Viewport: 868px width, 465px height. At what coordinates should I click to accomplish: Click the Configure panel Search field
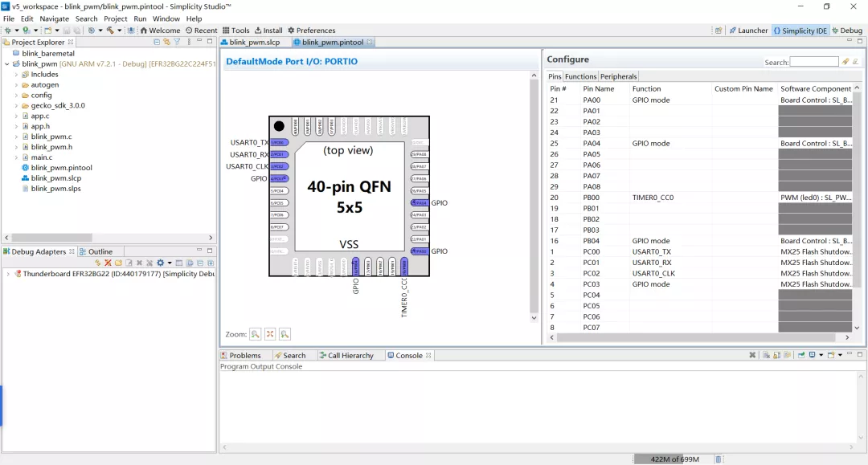pos(814,62)
